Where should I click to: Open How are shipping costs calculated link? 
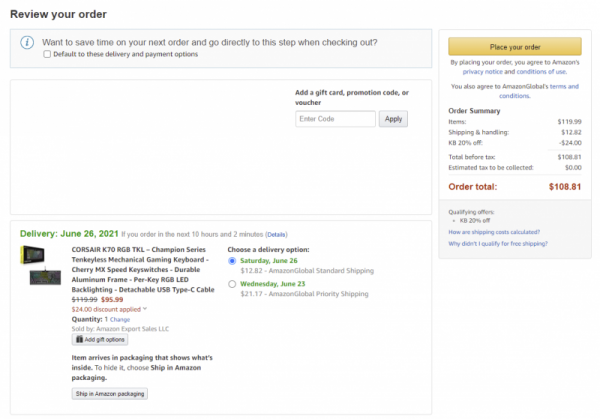point(494,232)
